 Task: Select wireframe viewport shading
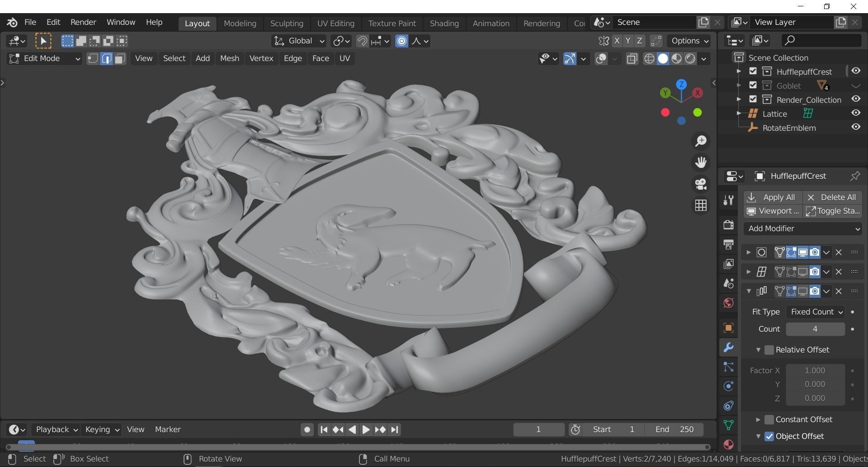click(649, 59)
